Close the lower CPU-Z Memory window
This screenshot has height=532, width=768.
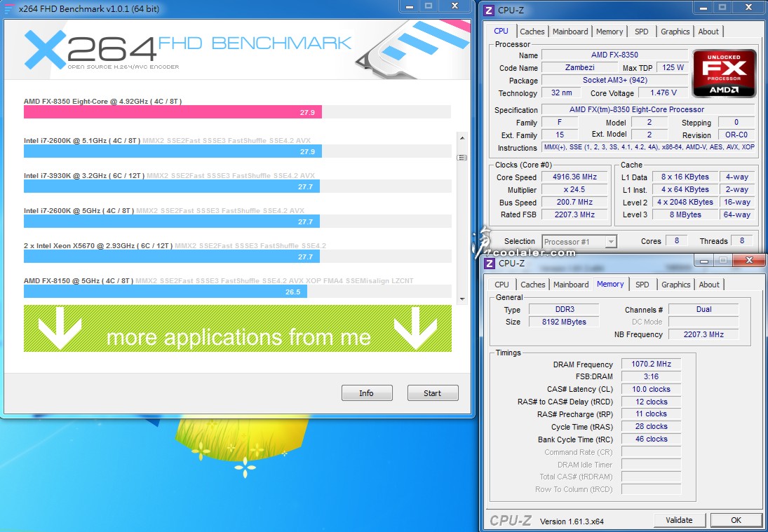click(749, 260)
